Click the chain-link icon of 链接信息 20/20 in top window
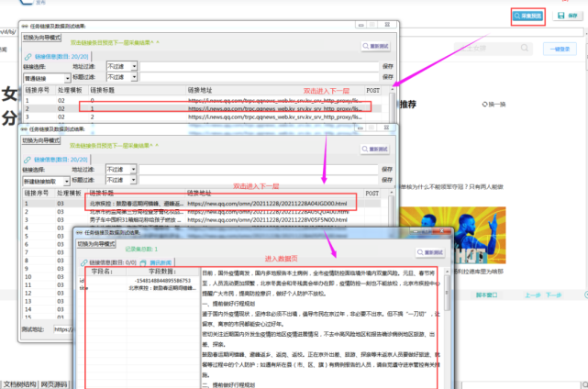 point(28,57)
